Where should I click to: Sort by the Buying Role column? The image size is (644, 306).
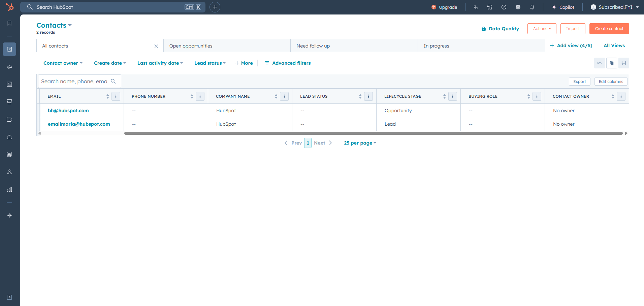(x=529, y=96)
